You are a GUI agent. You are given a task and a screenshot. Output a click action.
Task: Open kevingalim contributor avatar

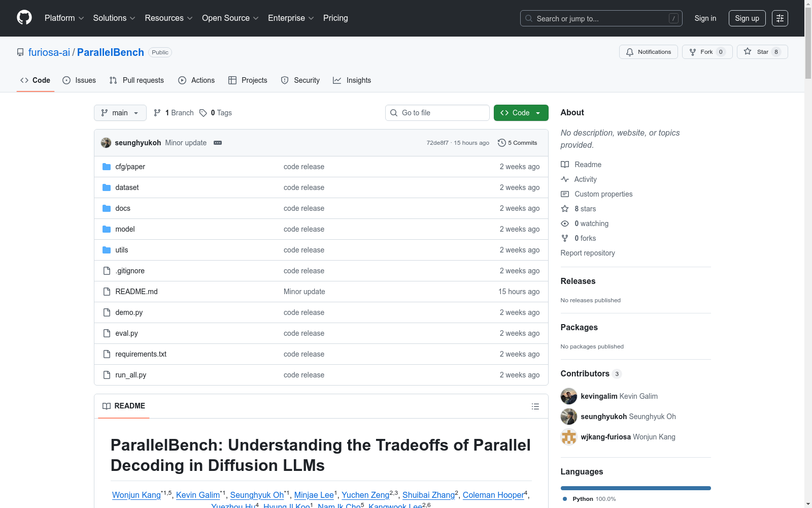coord(569,396)
